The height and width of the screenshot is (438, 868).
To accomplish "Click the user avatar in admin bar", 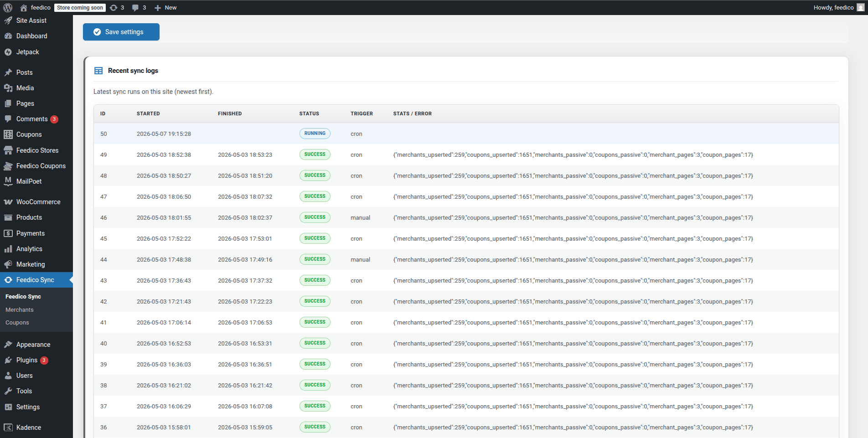I will (860, 7).
